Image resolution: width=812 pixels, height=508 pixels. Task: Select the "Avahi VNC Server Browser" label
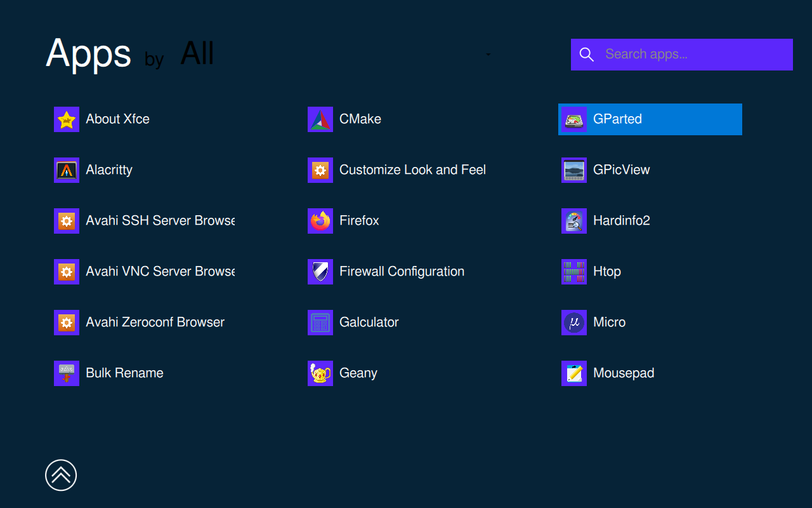pyautogui.click(x=160, y=272)
